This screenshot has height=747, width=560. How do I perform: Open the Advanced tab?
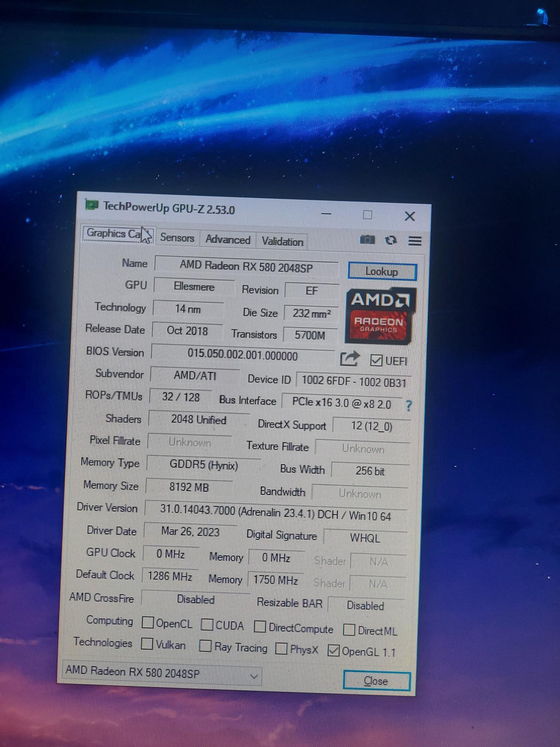228,240
